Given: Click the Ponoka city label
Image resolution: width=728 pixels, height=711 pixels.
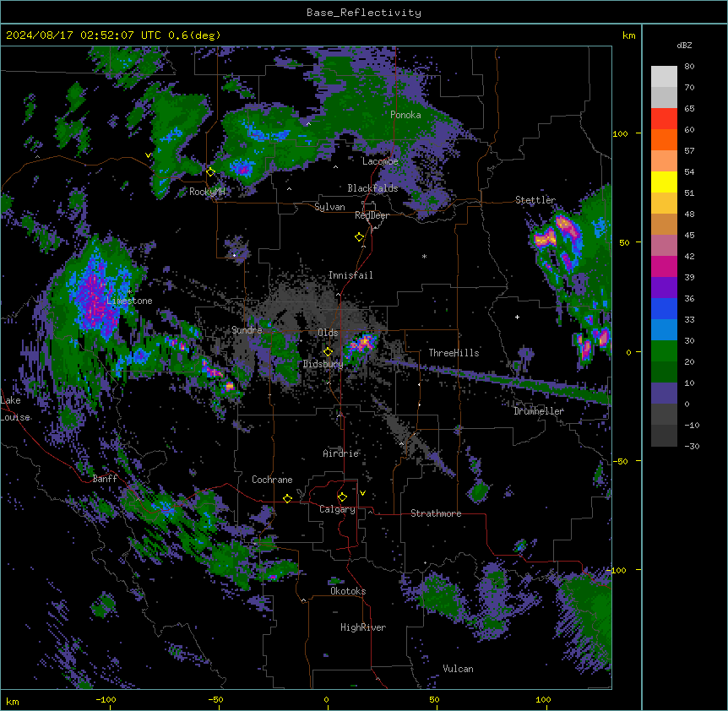Looking at the screenshot, I should point(405,115).
